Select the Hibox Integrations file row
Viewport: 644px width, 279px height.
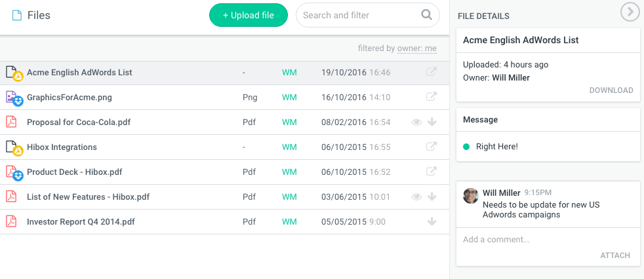pos(62,147)
